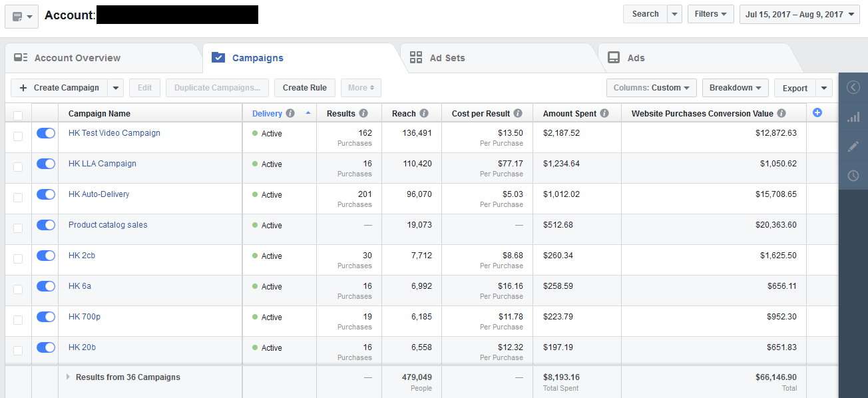Expand the Breakdown dropdown
This screenshot has width=868, height=398.
click(x=735, y=88)
